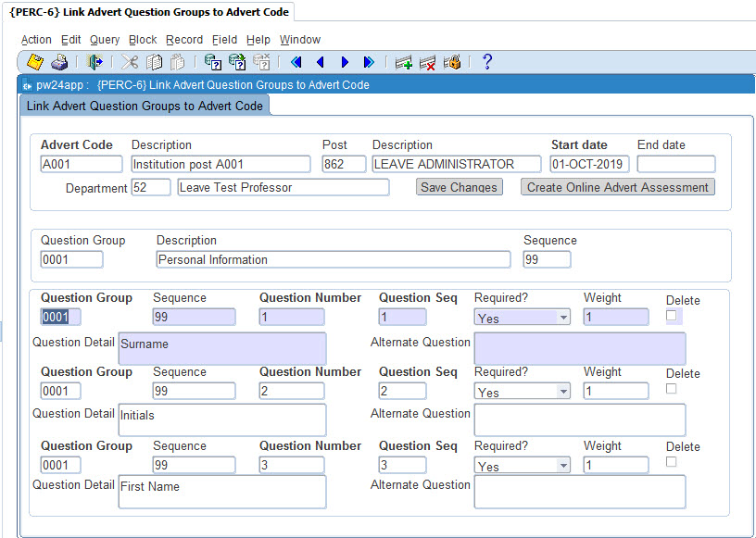Click the Insert Record icon

pyautogui.click(x=404, y=62)
